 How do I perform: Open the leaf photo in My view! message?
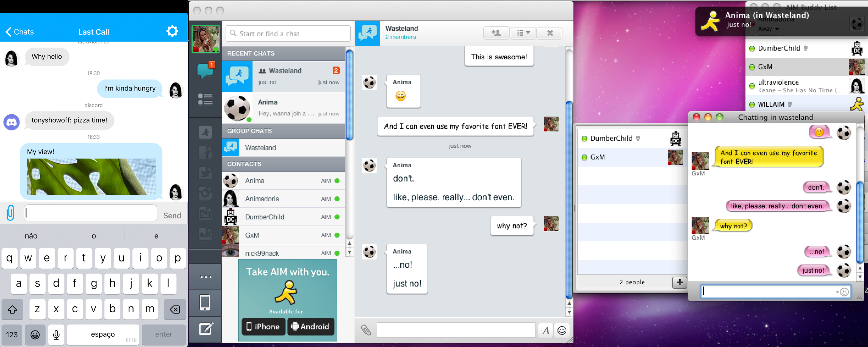tap(91, 177)
